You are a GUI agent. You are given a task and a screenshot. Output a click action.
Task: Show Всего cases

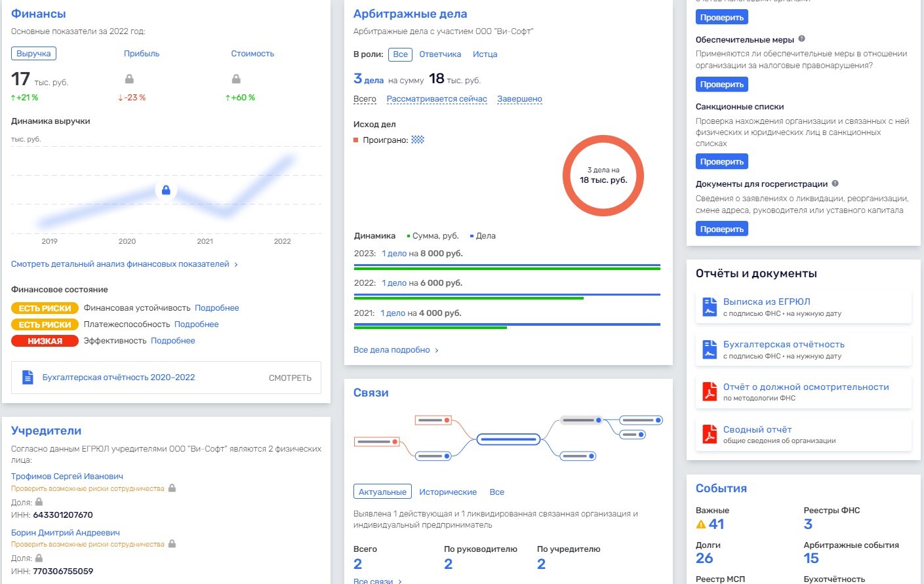(x=365, y=99)
